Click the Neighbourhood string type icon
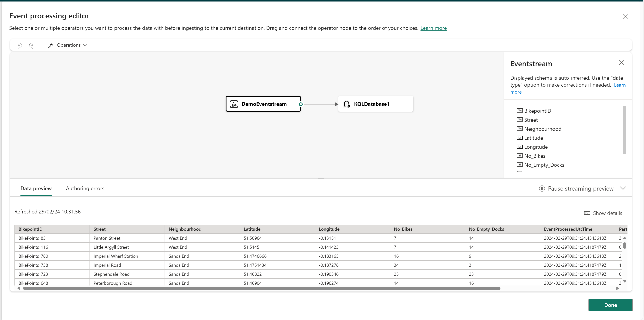This screenshot has width=644, height=320. (x=520, y=128)
